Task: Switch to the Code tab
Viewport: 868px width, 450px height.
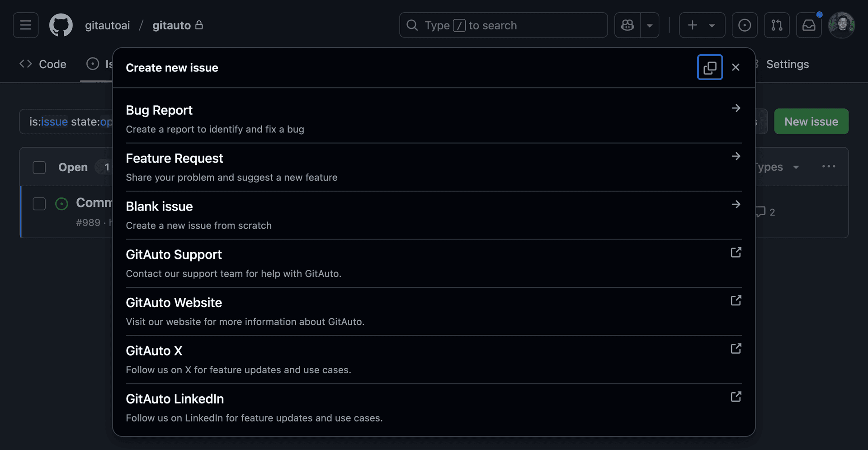Action: [43, 64]
